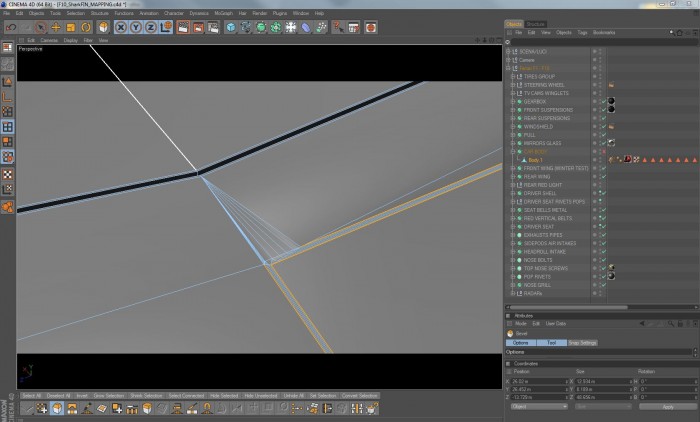700x422 pixels.
Task: Expand the STEERING WHEEL tree node
Action: 512,85
